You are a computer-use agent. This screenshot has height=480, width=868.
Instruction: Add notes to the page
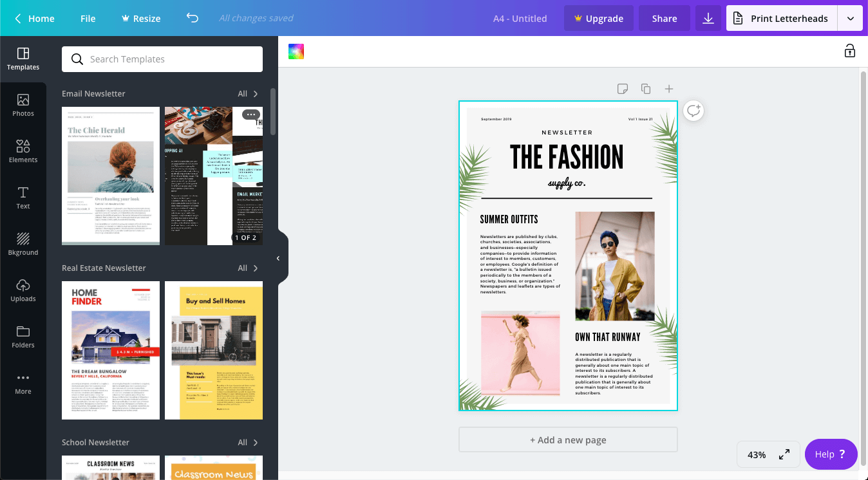[x=623, y=89]
